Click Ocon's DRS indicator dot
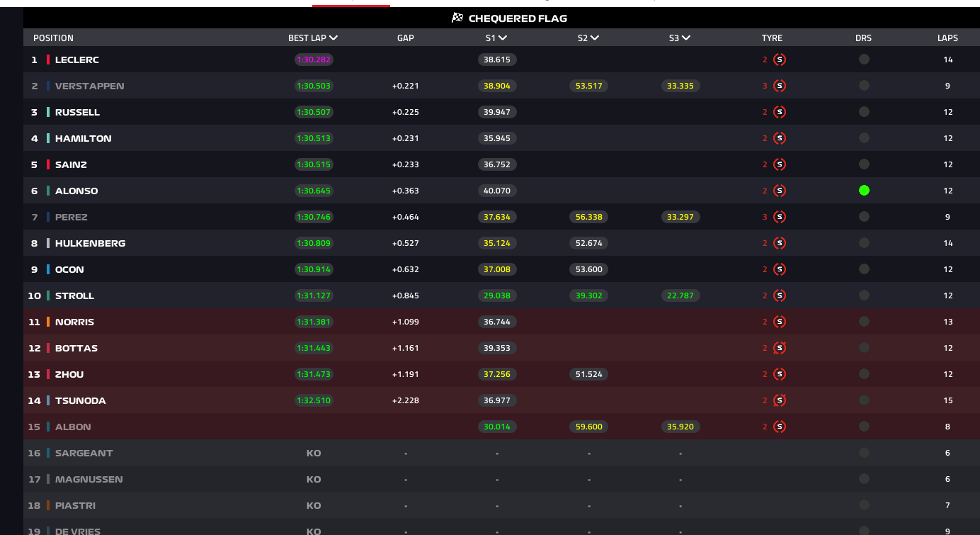The image size is (980, 535). [x=864, y=269]
